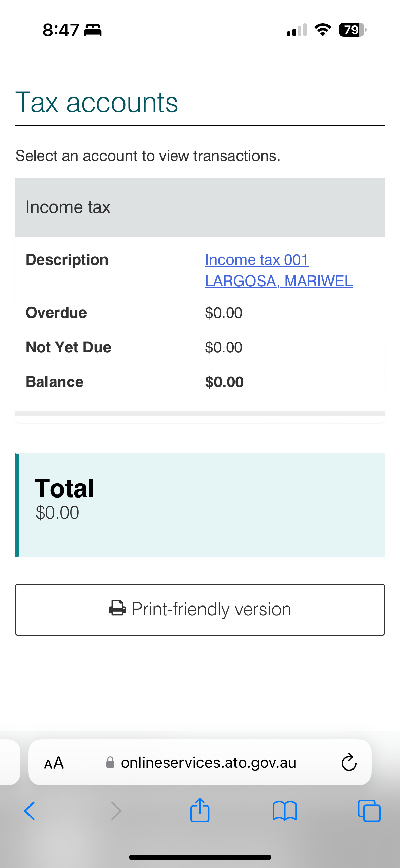Image resolution: width=400 pixels, height=868 pixels.
Task: Tap the 8:47 clock in status bar
Action: pyautogui.click(x=61, y=30)
